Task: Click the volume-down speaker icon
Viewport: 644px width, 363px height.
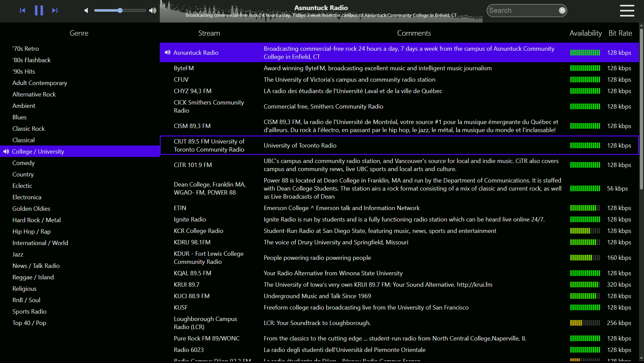Action: (x=86, y=10)
